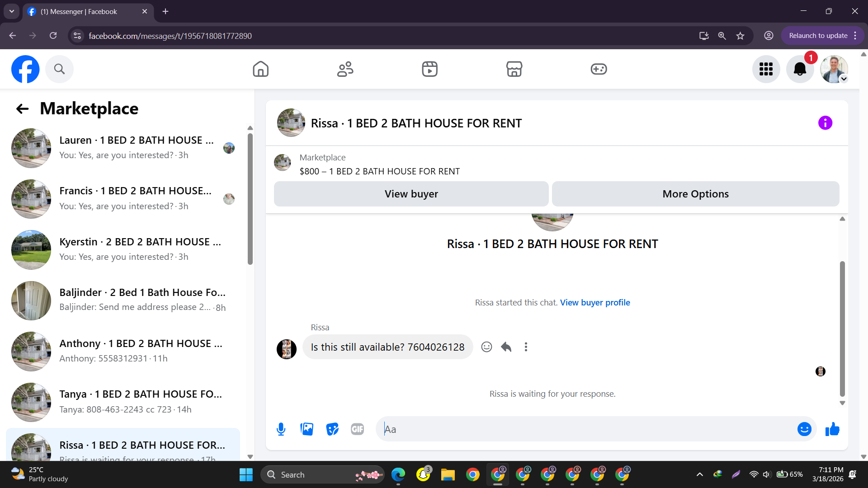Switch to the Friends tab
The image size is (868, 488).
click(345, 69)
